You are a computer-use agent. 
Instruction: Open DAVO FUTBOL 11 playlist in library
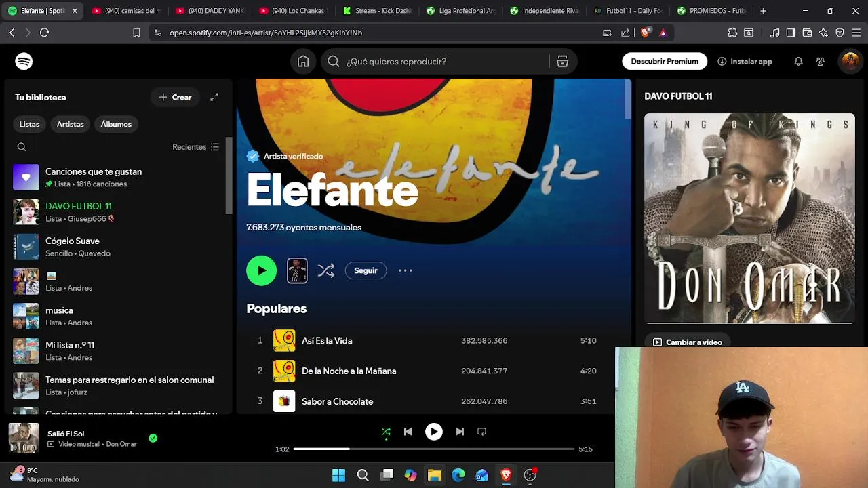(118, 212)
